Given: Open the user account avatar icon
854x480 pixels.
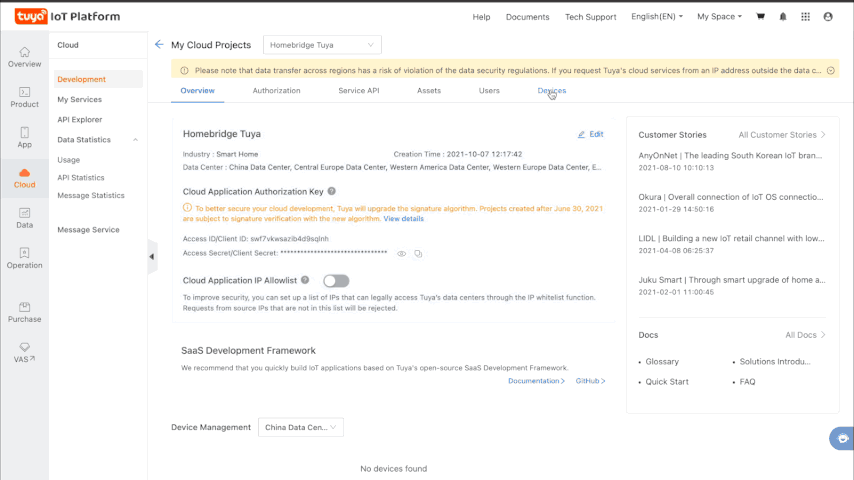Looking at the screenshot, I should [x=828, y=16].
